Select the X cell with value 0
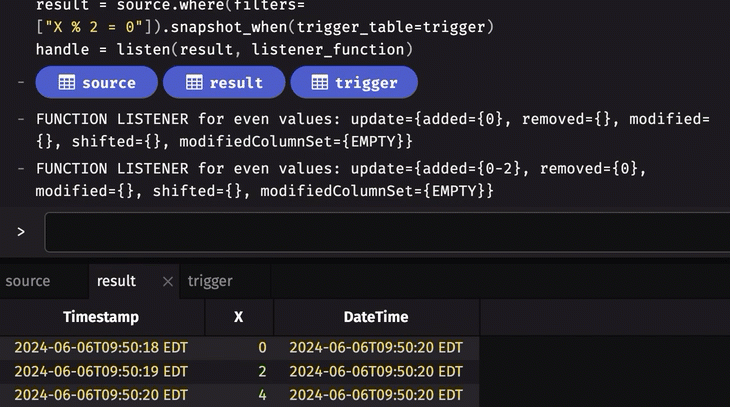 point(240,347)
